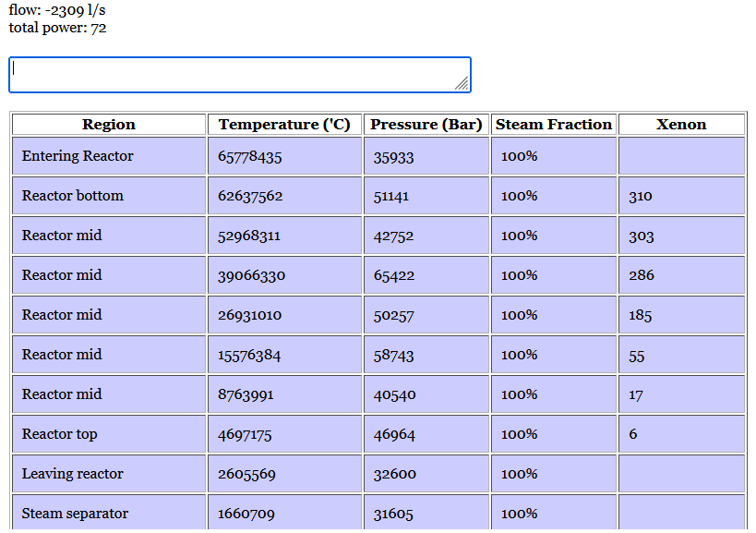756x533 pixels.
Task: Click temperature value 39066330
Action: [251, 275]
